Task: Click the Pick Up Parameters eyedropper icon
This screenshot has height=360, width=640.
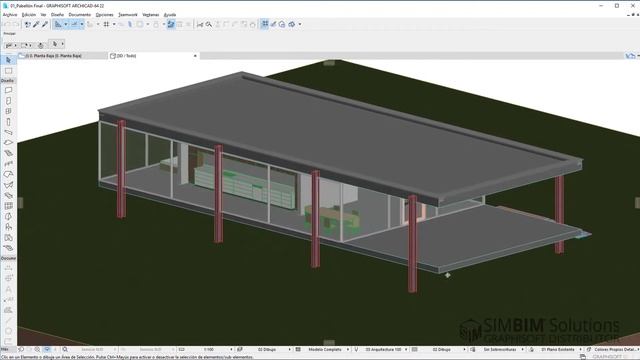Action: [36, 24]
